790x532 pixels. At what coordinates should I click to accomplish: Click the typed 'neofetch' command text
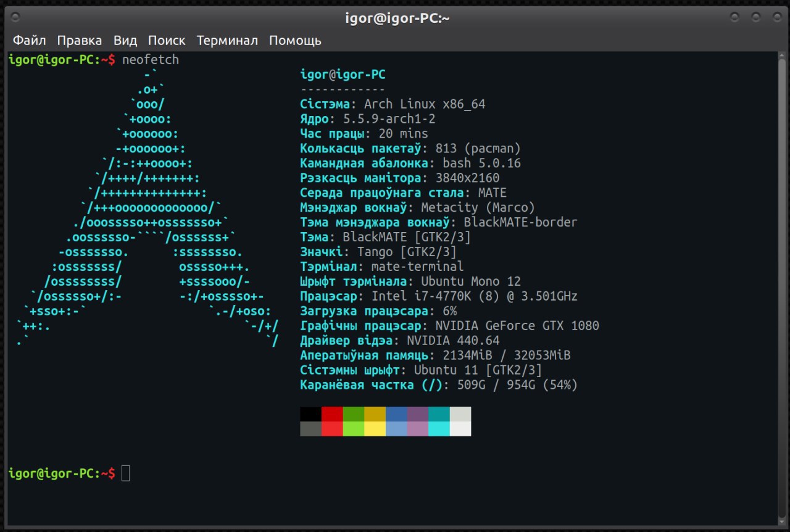(151, 60)
